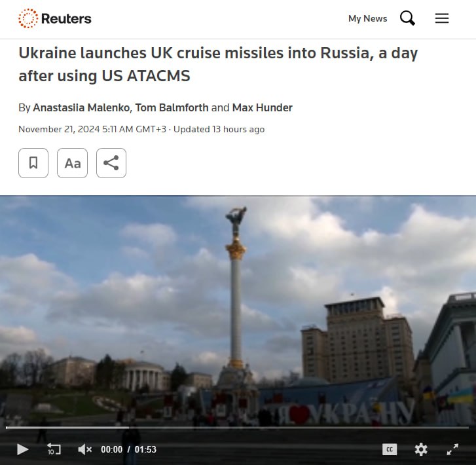This screenshot has height=465, width=476.
Task: Unmute the video sound
Action: pyautogui.click(x=84, y=449)
